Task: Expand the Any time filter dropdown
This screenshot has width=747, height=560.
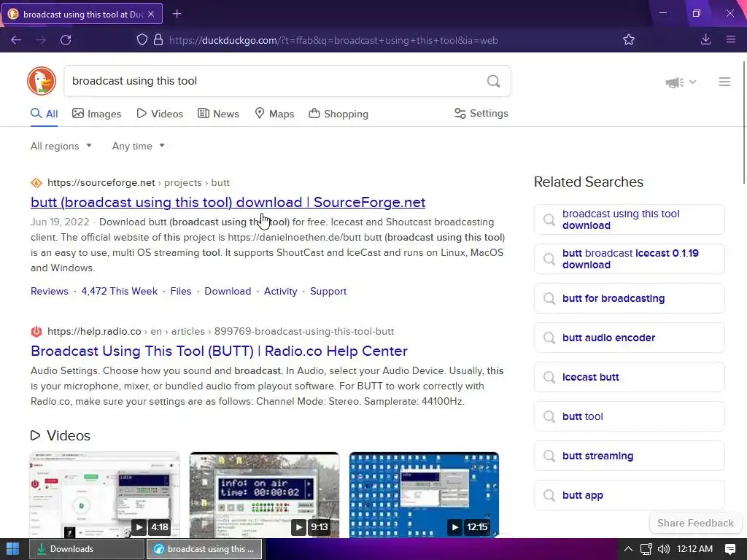Action: (138, 146)
